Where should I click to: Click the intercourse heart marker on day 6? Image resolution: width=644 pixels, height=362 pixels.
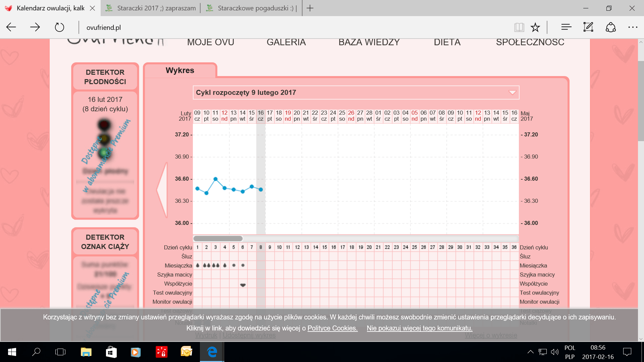click(243, 285)
